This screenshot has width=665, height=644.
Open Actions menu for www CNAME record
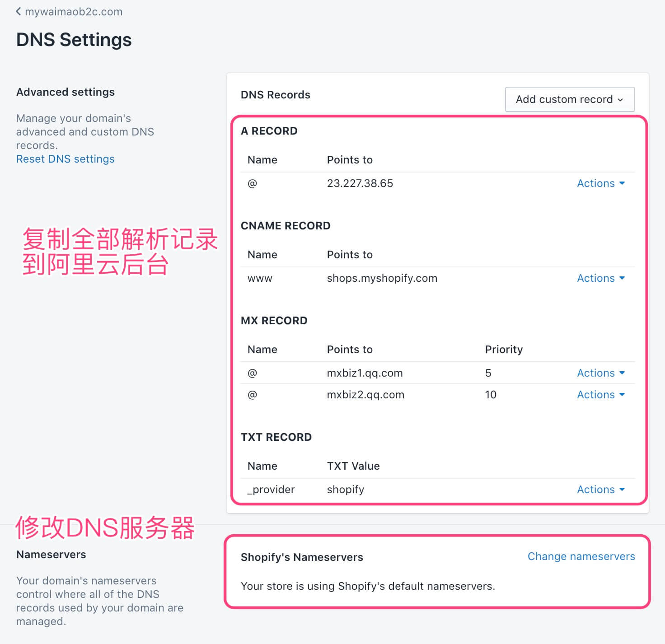(x=601, y=278)
